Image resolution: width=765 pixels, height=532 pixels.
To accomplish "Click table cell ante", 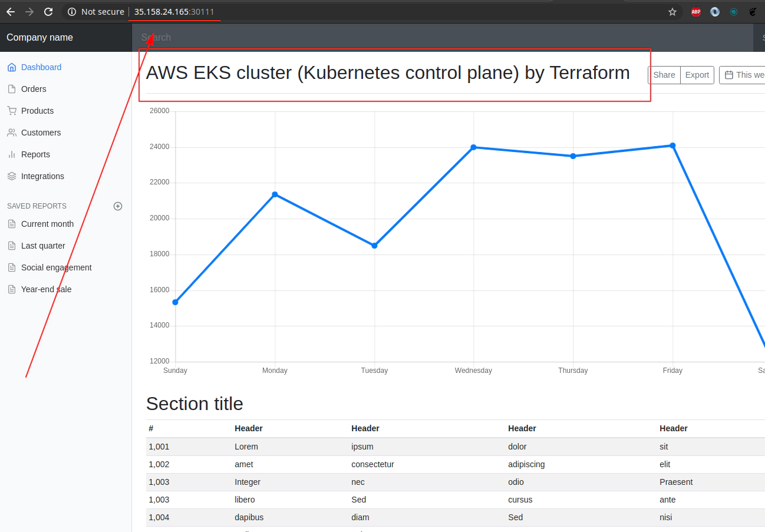I will [668, 500].
